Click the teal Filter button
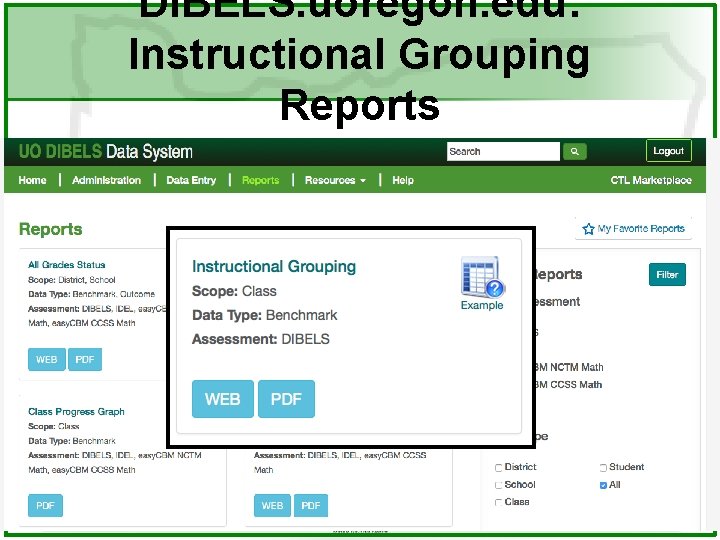Viewport: 720px width, 540px height. coord(667,275)
